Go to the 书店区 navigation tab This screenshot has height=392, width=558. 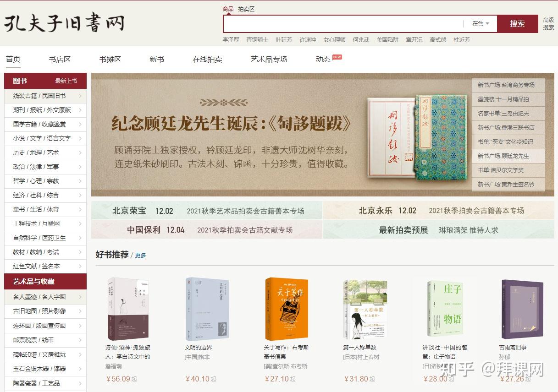coord(60,59)
